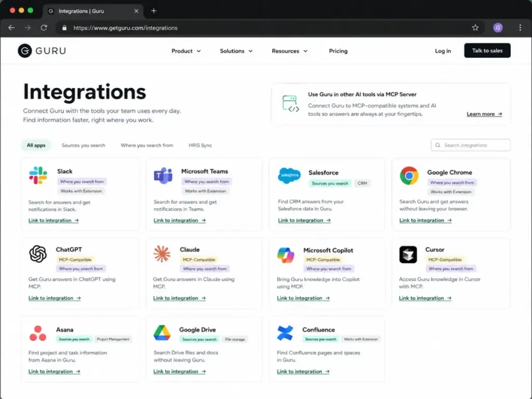Click the File storage tag on Google Drive
The height and width of the screenshot is (399, 532).
pos(235,339)
